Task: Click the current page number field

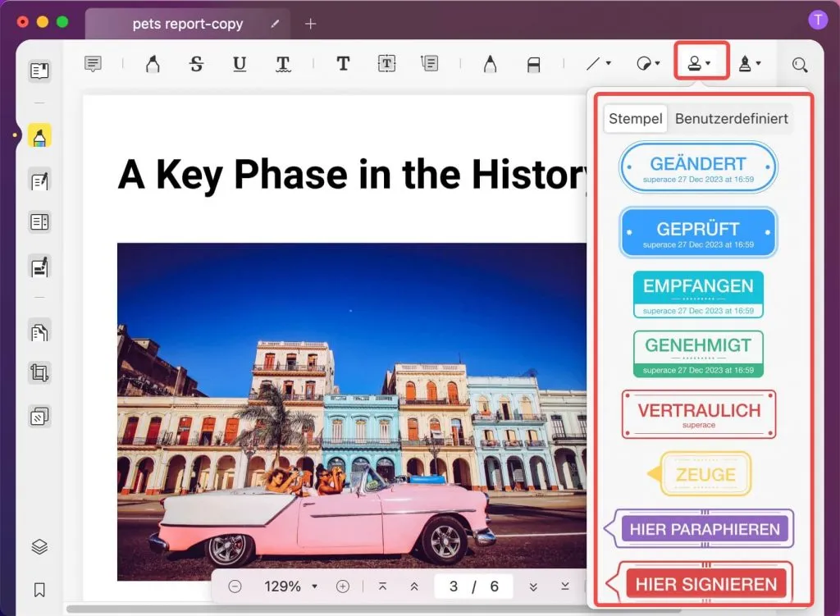Action: [454, 586]
